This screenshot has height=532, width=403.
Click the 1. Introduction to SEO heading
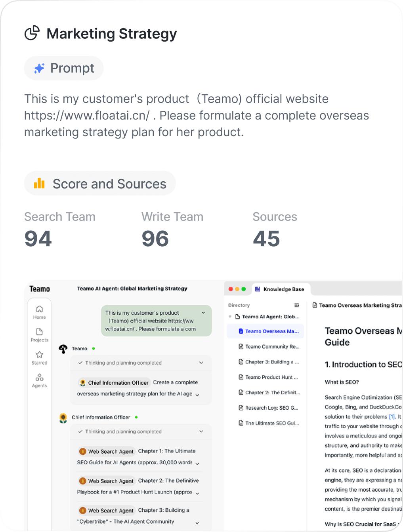point(363,364)
